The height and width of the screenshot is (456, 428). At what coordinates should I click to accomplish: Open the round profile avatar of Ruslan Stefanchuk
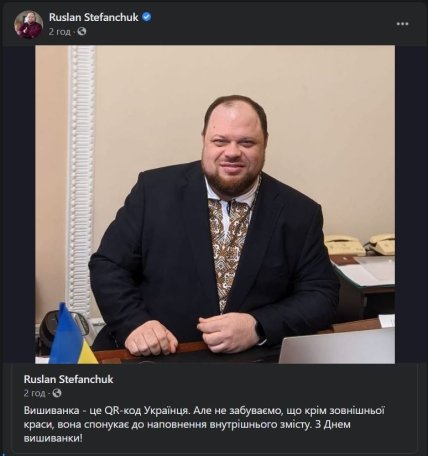[x=28, y=24]
